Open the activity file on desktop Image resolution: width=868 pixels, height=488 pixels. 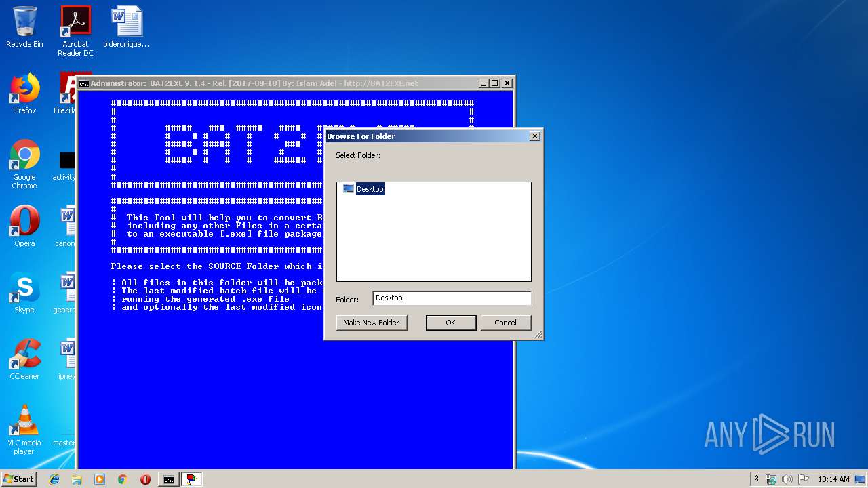click(65, 166)
